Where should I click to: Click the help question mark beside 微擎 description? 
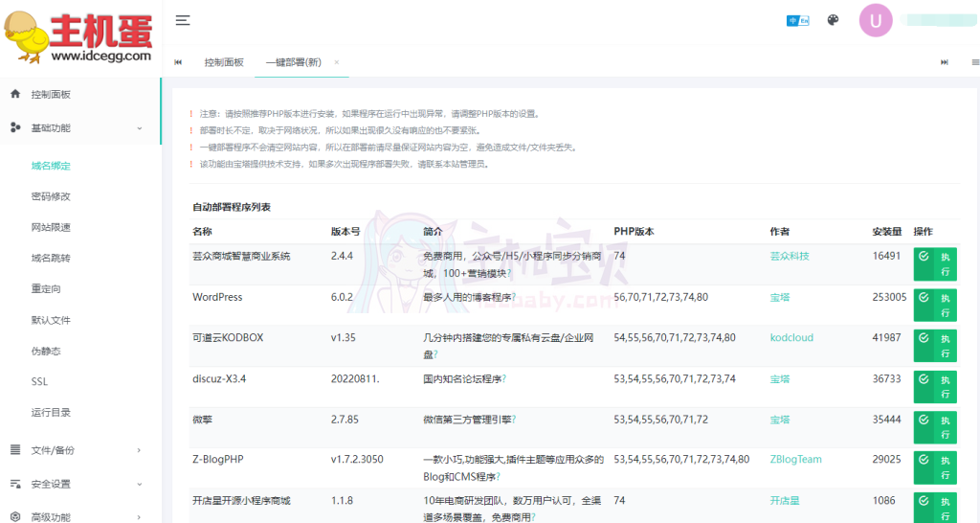pyautogui.click(x=515, y=420)
